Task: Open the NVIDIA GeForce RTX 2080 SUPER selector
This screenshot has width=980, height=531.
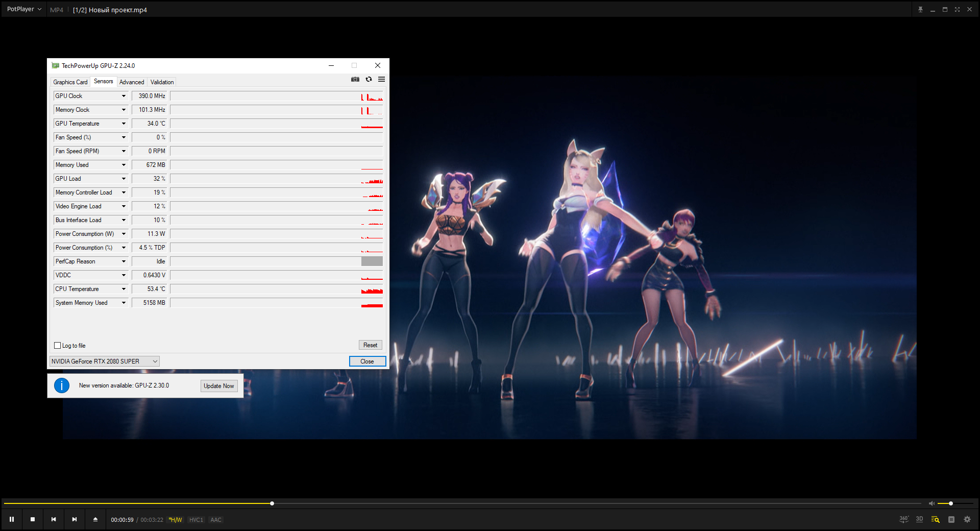Action: click(x=105, y=361)
